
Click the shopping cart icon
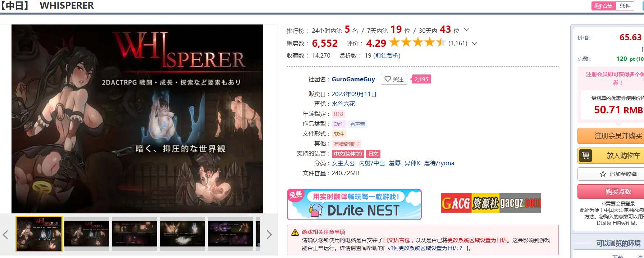[x=585, y=155]
